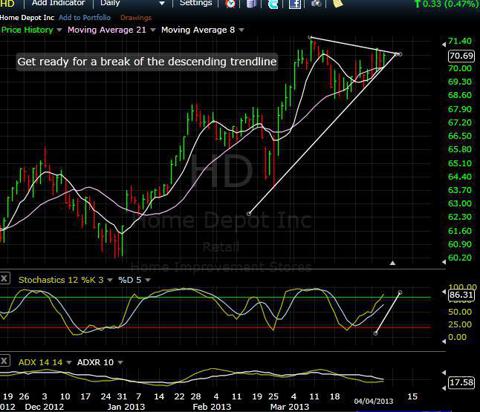Viewport: 480px width, 412px height.
Task: Expand the %D 5 dropdown arrow
Action: click(148, 280)
